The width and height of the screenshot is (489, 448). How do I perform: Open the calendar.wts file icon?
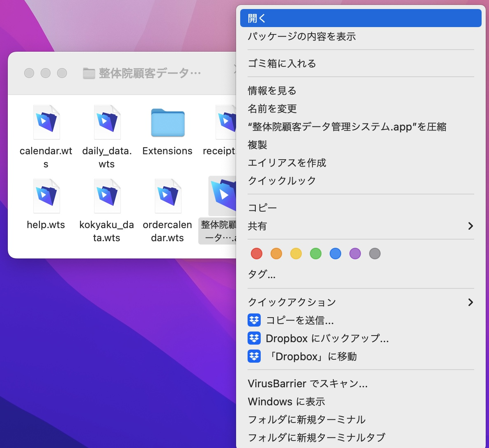46,122
